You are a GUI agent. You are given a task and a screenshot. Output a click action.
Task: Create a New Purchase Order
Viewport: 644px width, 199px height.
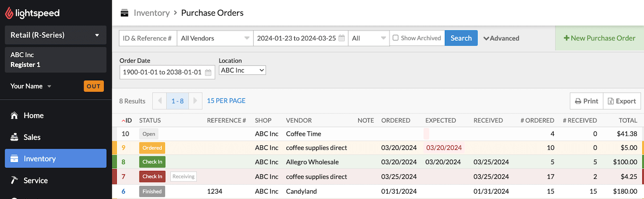[599, 38]
